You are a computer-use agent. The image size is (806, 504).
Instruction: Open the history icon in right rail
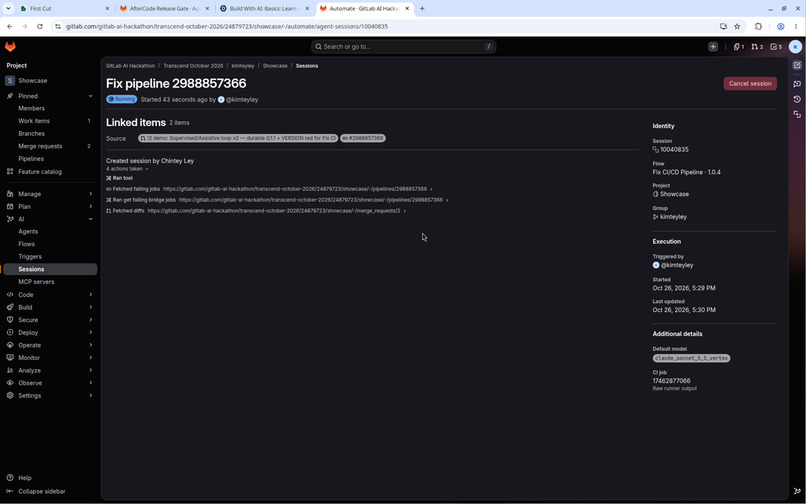(x=797, y=99)
